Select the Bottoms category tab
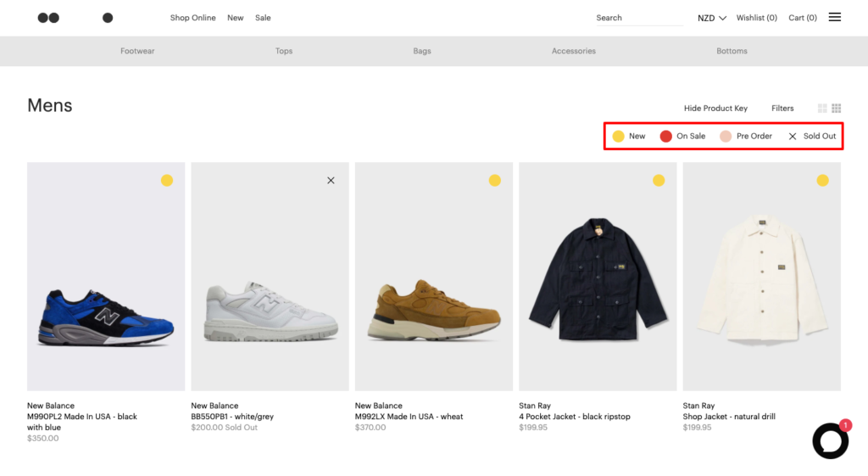 (x=732, y=51)
